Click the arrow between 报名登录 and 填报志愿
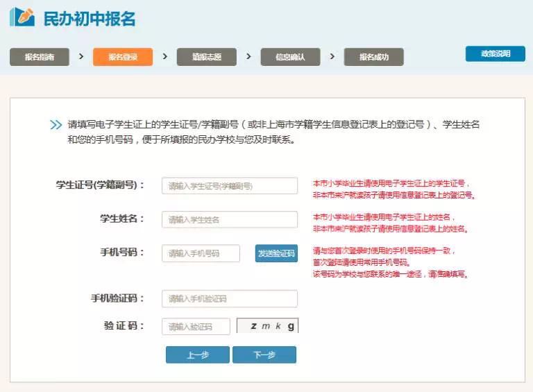 point(165,56)
